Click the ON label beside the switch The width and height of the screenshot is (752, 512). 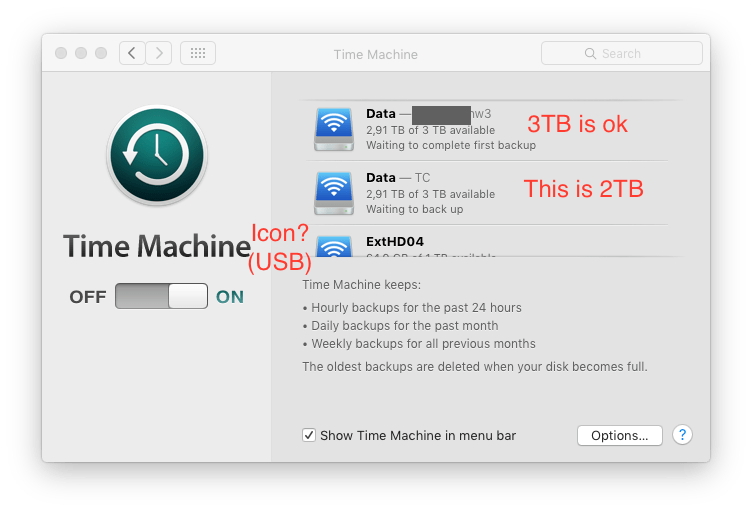(x=230, y=297)
